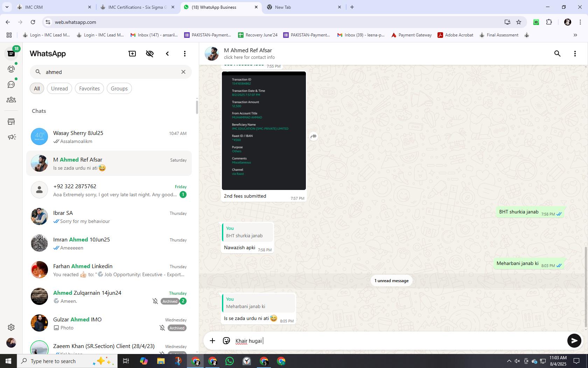
Task: Click the conversation scrollbar
Action: click(x=586, y=287)
